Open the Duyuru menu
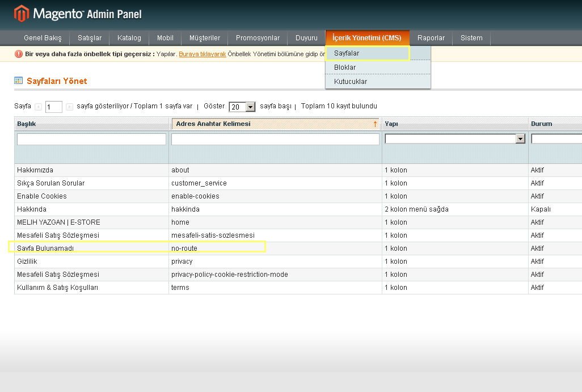Image resolution: width=582 pixels, height=392 pixels. 306,38
